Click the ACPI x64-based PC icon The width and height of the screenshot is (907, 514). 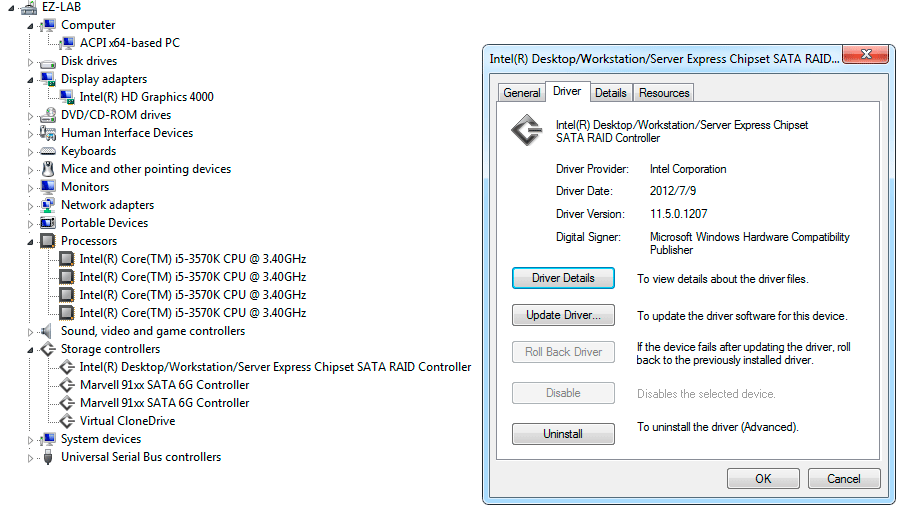click(67, 43)
